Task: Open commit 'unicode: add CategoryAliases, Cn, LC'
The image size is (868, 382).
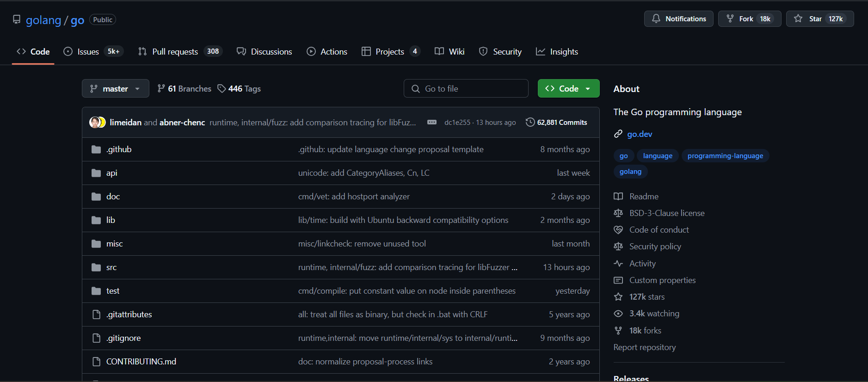Action: (x=363, y=173)
